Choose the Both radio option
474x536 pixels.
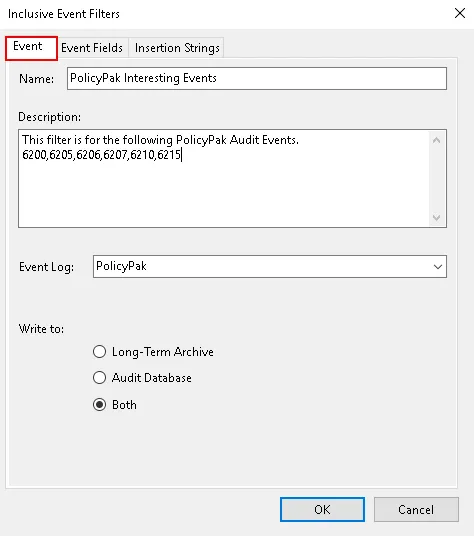pyautogui.click(x=99, y=405)
